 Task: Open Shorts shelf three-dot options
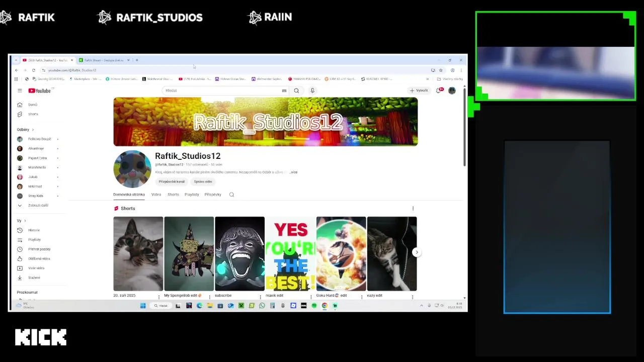pyautogui.click(x=413, y=208)
